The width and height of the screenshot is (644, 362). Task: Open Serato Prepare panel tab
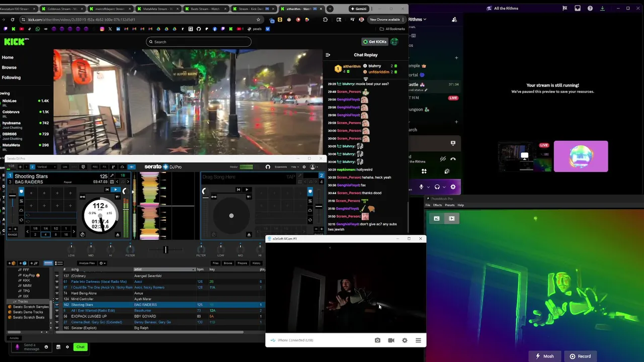[243, 263]
